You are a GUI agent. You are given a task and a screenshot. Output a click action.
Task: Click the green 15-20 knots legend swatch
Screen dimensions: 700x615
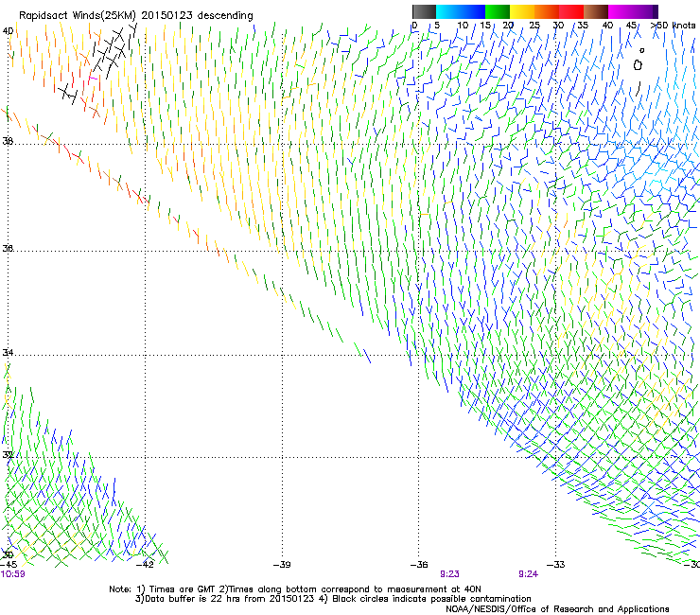coord(498,11)
